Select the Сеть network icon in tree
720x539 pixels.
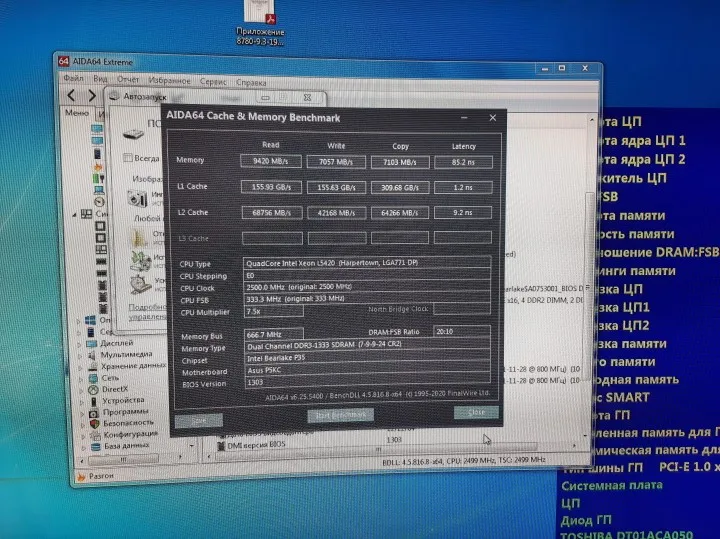click(x=93, y=378)
